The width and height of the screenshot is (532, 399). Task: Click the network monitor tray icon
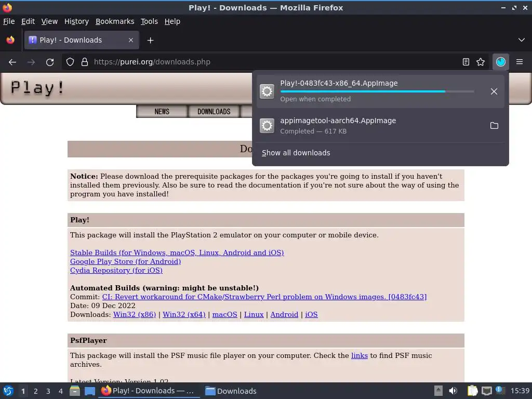(486, 391)
